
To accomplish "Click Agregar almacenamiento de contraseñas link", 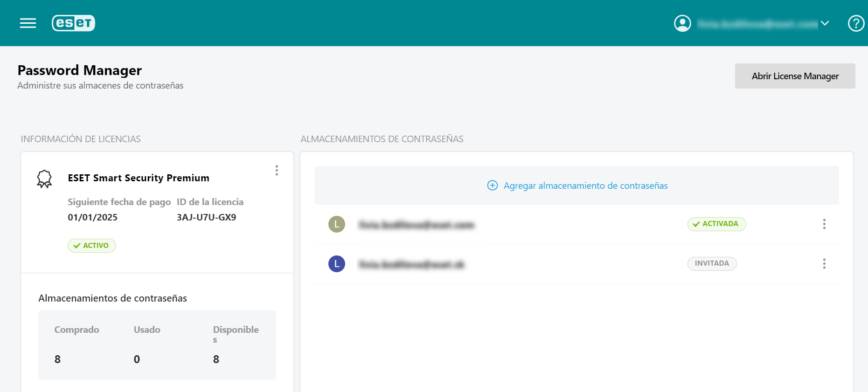I will tap(585, 186).
